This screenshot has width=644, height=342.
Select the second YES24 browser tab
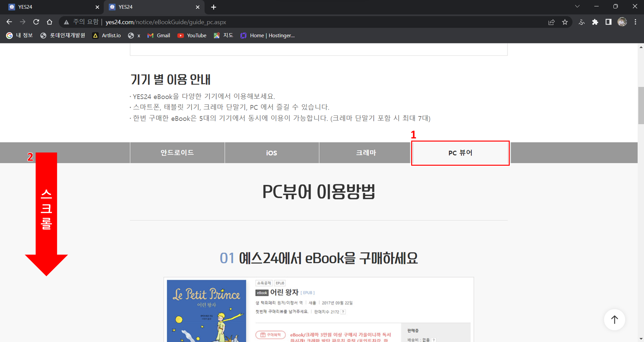pyautogui.click(x=154, y=7)
